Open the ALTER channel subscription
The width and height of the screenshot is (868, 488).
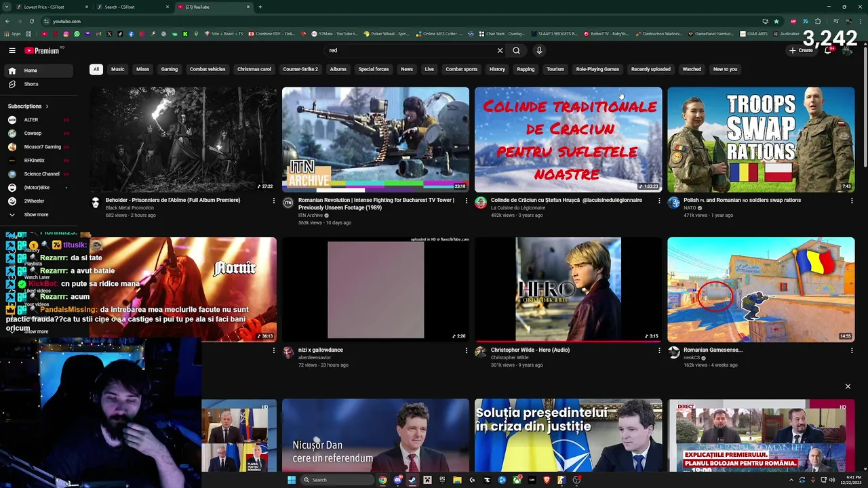(37, 120)
